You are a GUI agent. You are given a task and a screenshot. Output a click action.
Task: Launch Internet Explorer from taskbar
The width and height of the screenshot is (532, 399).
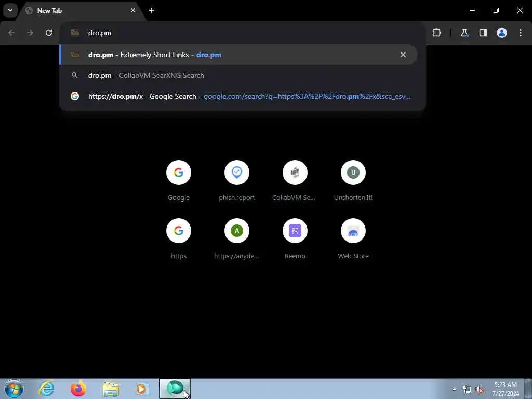[46, 389]
